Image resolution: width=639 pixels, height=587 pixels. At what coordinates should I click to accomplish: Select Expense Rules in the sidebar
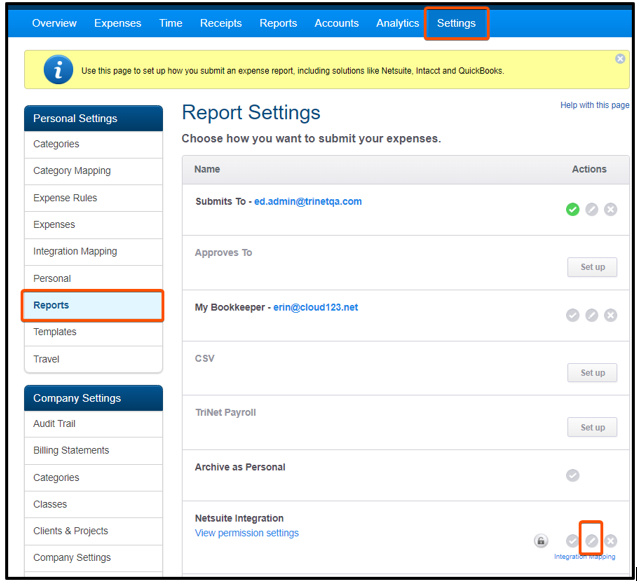coord(93,198)
